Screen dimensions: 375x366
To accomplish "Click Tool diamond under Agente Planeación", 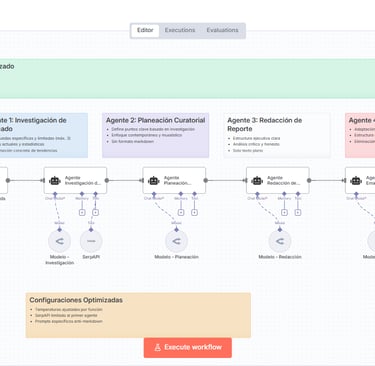I will pyautogui.click(x=194, y=194).
